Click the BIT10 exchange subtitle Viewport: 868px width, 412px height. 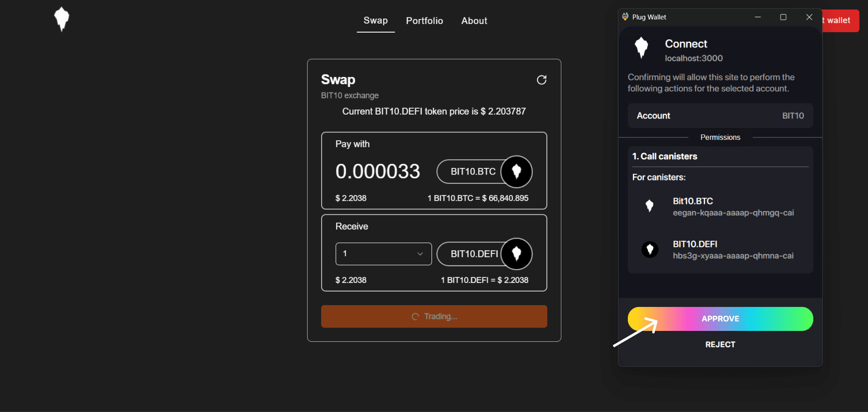350,96
